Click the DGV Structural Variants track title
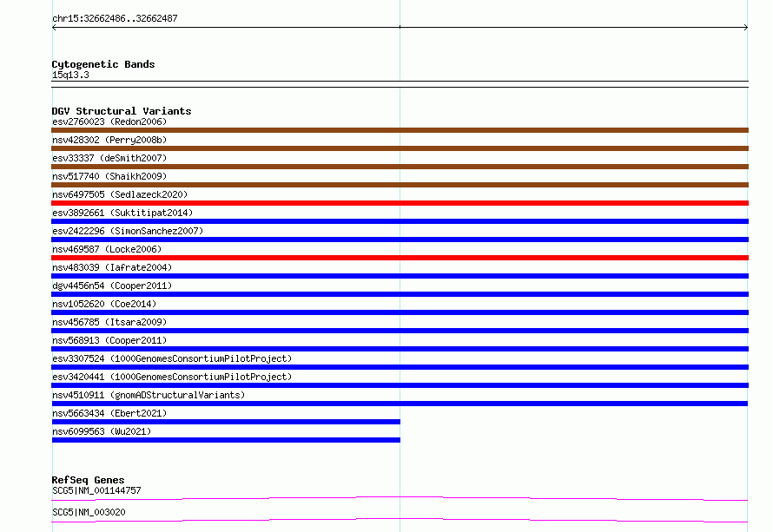The height and width of the screenshot is (532, 773). coord(122,111)
